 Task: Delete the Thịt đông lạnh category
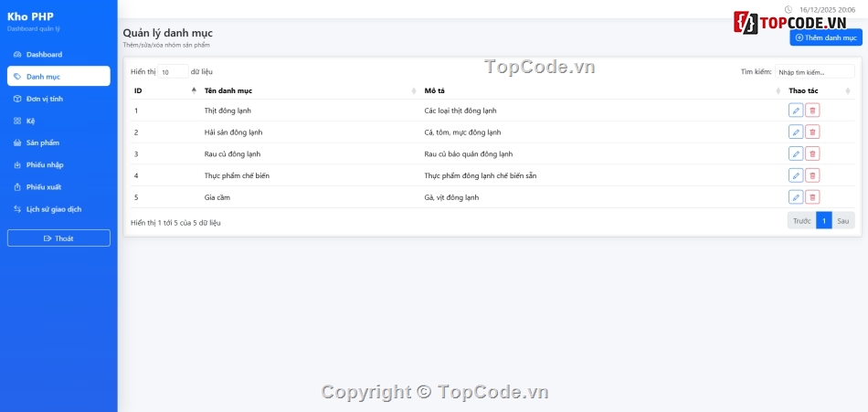tap(812, 111)
